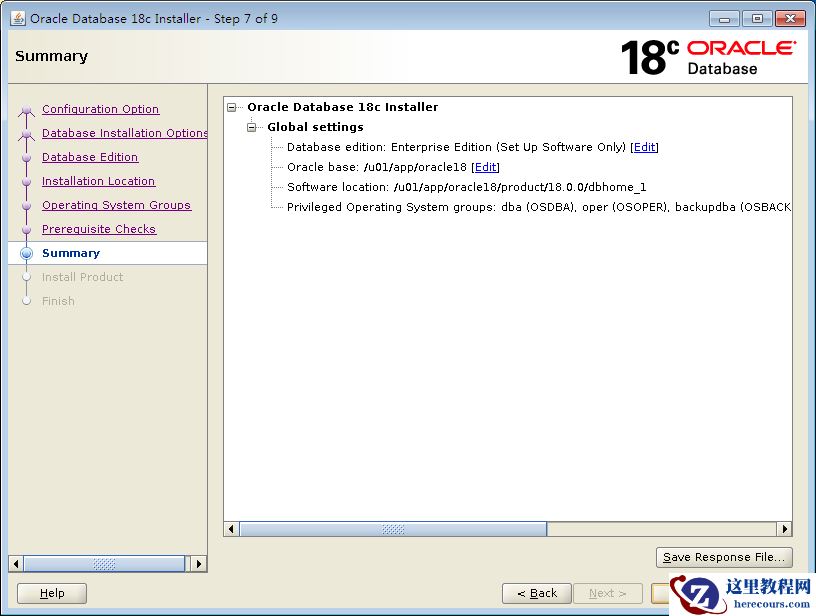Open the Help dialog
This screenshot has height=616, width=816.
tap(52, 593)
